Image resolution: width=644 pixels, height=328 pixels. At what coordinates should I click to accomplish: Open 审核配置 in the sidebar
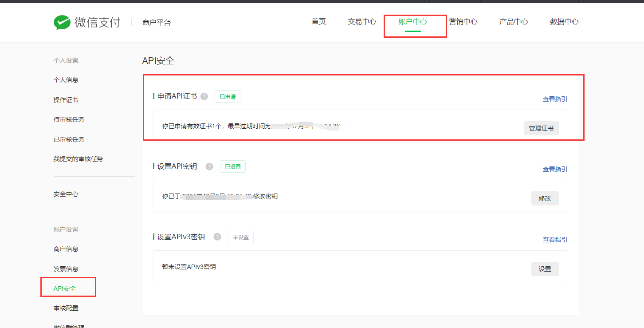pyautogui.click(x=66, y=308)
